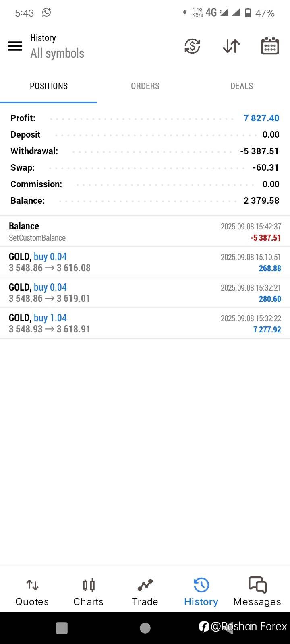Switch to the DEALS tab

[x=242, y=86]
